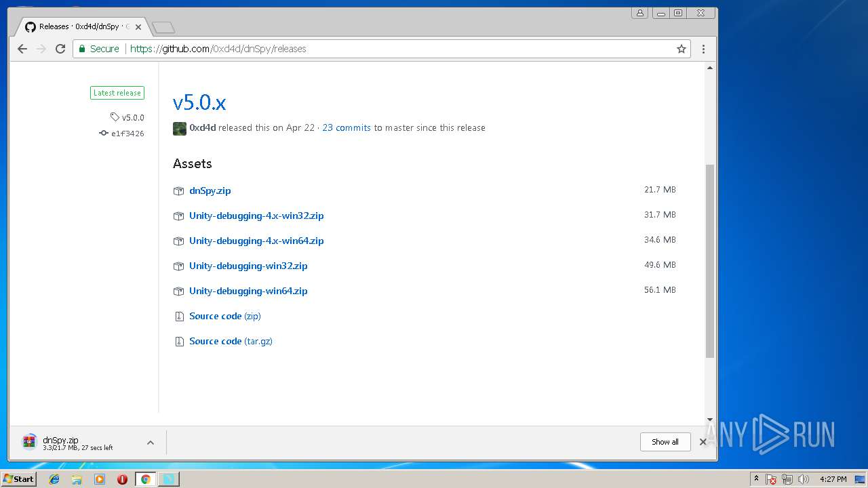Reload the GitHub releases page
This screenshot has width=868, height=488.
(60, 49)
